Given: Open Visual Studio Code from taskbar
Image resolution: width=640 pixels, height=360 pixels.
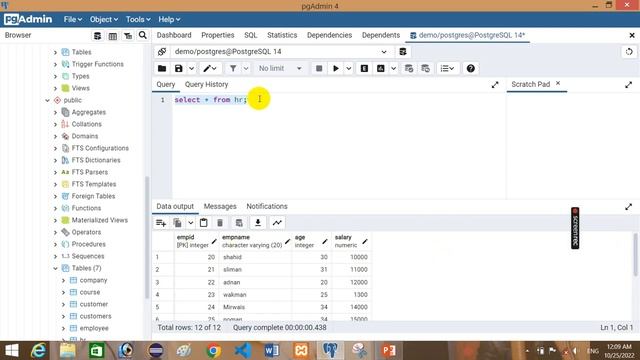Looking at the screenshot, I should [243, 351].
